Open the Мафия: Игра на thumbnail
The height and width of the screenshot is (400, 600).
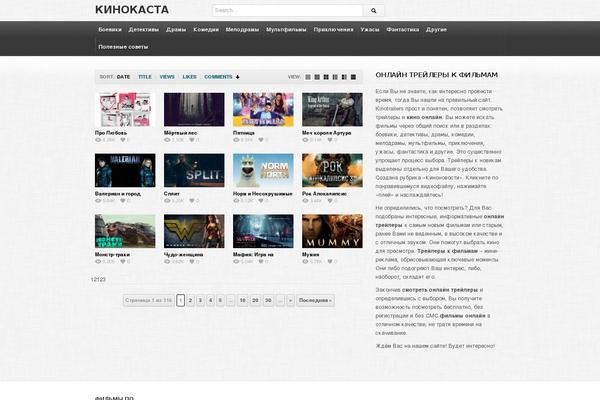pos(263,231)
